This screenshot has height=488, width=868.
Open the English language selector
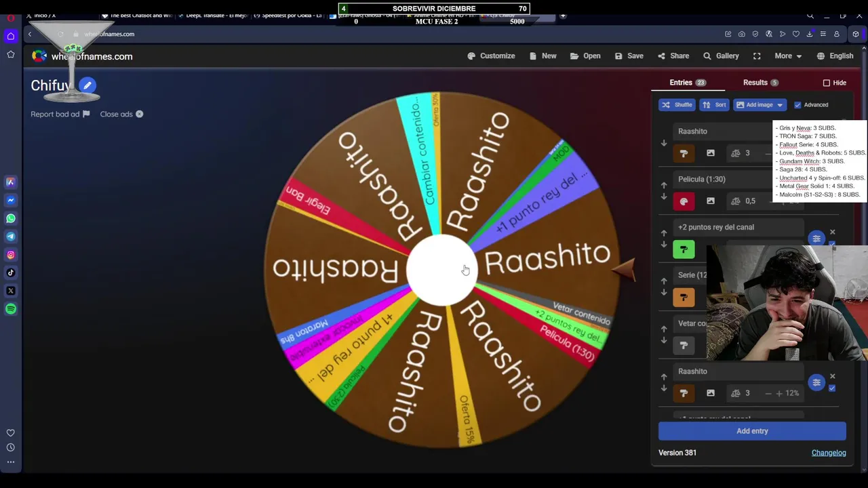coord(835,56)
